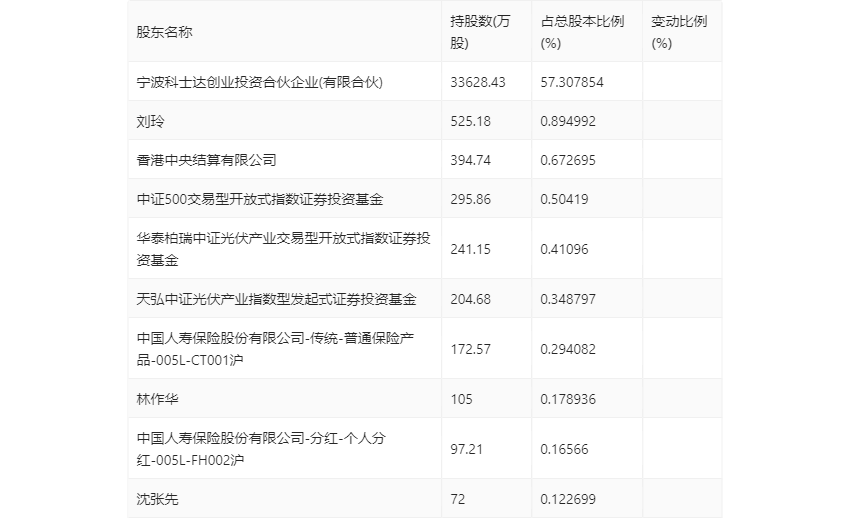Select the holding value 72
Image resolution: width=850 pixels, height=518 pixels.
coord(458,498)
